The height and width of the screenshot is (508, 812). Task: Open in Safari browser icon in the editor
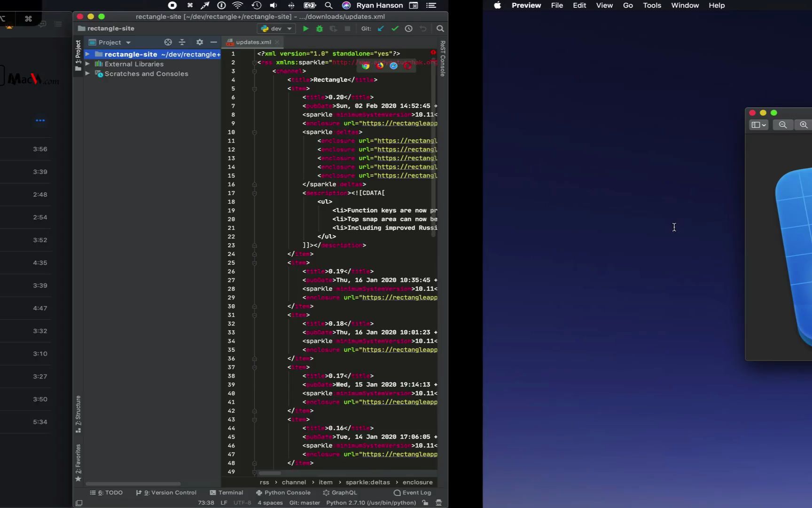394,66
